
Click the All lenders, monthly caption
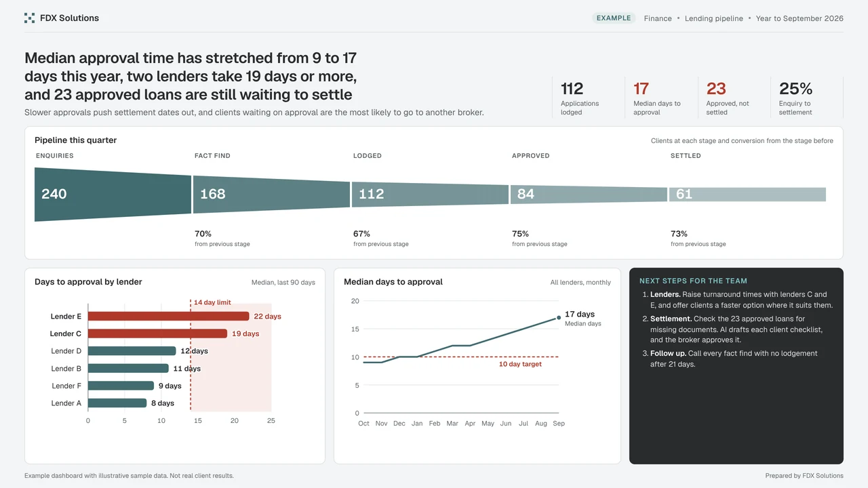pos(580,283)
